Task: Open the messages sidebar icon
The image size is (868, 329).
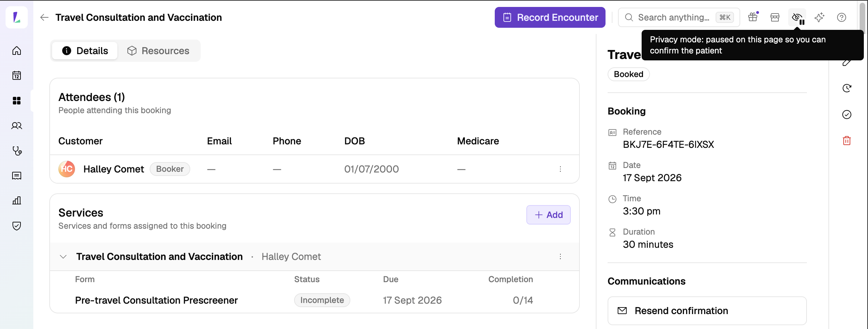Action: click(17, 176)
